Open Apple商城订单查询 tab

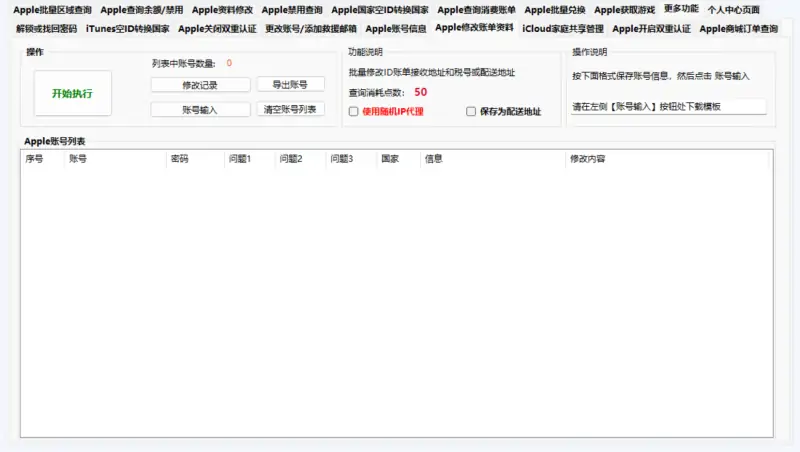click(x=738, y=29)
